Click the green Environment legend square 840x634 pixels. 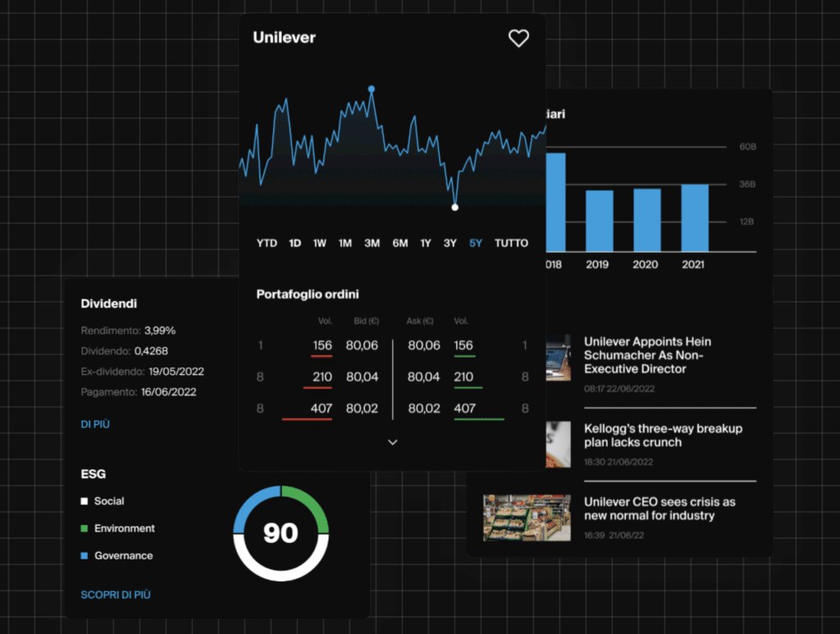84,528
